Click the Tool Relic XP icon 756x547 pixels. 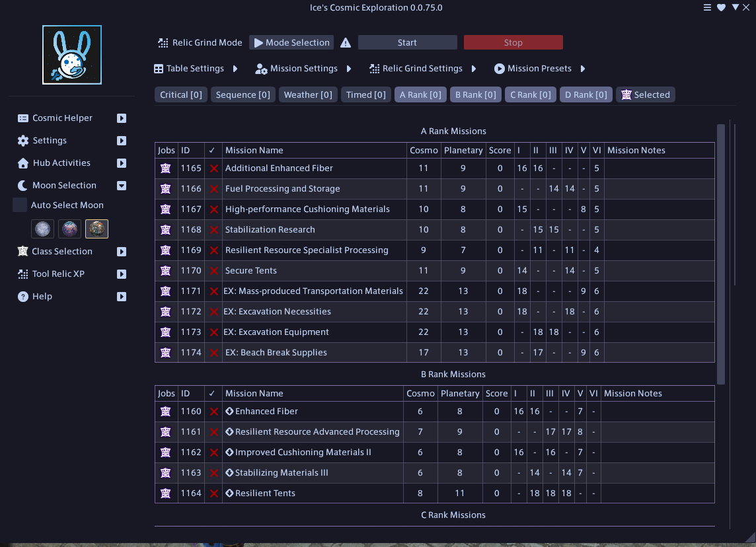tap(22, 273)
